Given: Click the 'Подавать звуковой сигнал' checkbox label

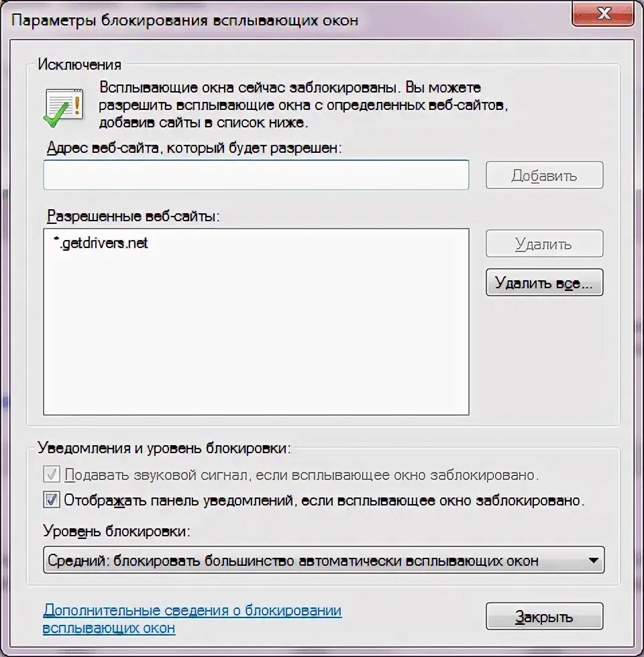Looking at the screenshot, I should pyautogui.click(x=301, y=475).
